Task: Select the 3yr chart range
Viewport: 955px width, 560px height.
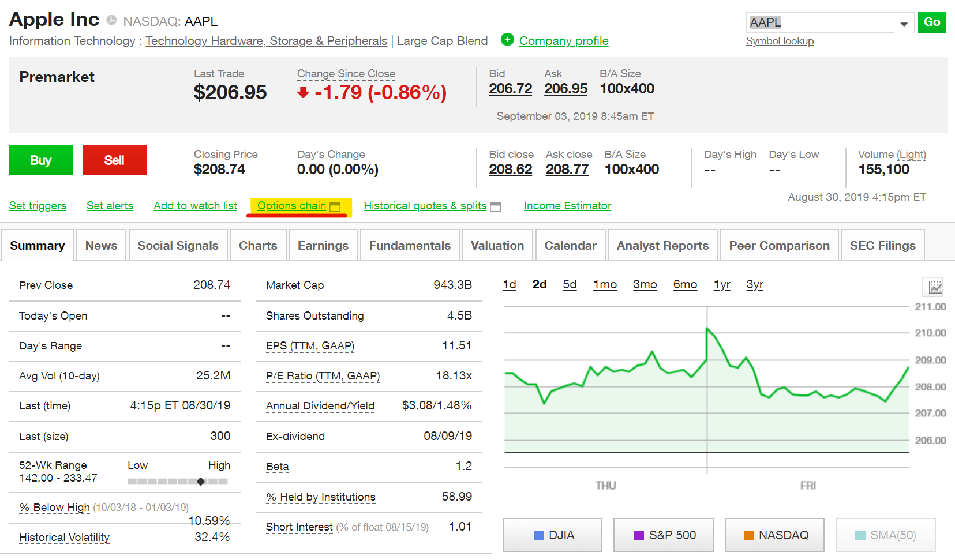Action: tap(755, 284)
